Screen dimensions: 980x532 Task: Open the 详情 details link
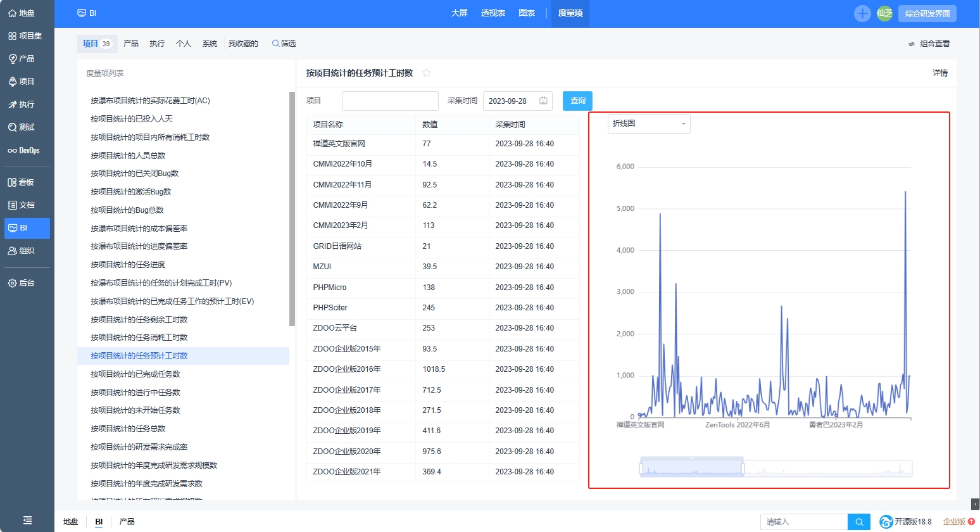(x=940, y=73)
